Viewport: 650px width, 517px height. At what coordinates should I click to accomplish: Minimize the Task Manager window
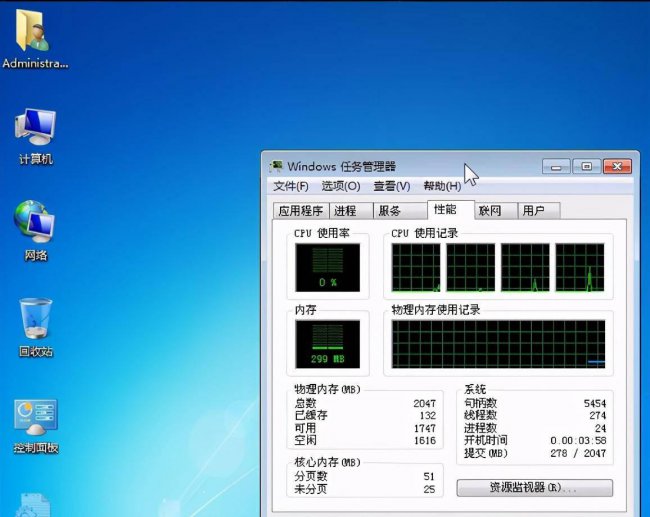point(556,167)
